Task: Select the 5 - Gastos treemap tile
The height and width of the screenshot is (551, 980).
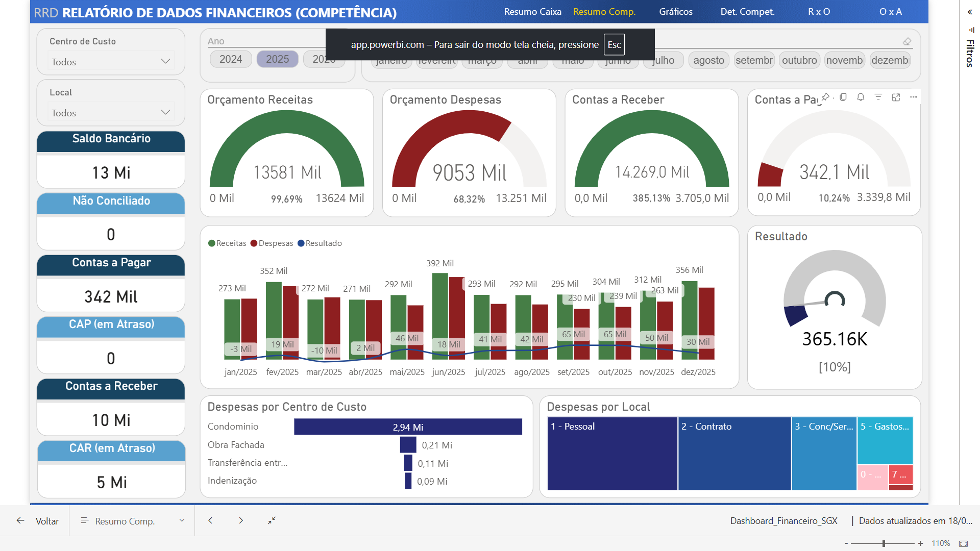Action: [885, 441]
